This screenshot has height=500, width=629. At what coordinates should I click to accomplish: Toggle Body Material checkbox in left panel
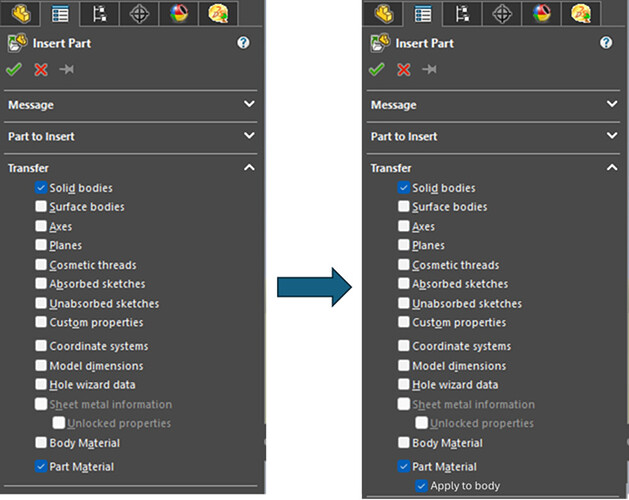41,443
